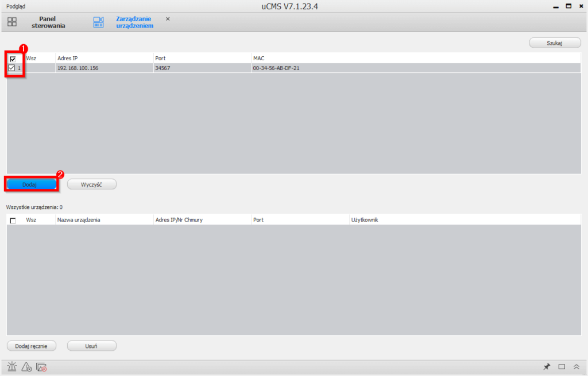Click the image error icon in status bar
Screen dimensions: 588x376
pos(41,367)
